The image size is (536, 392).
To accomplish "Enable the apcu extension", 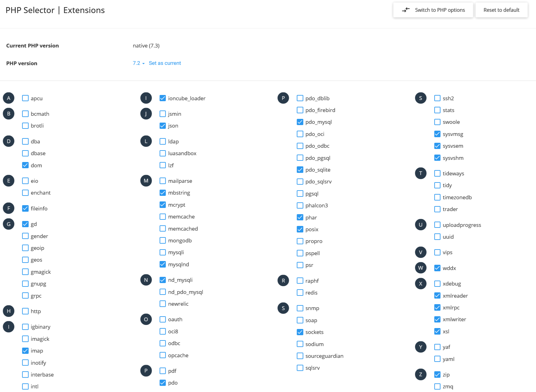I will (25, 98).
